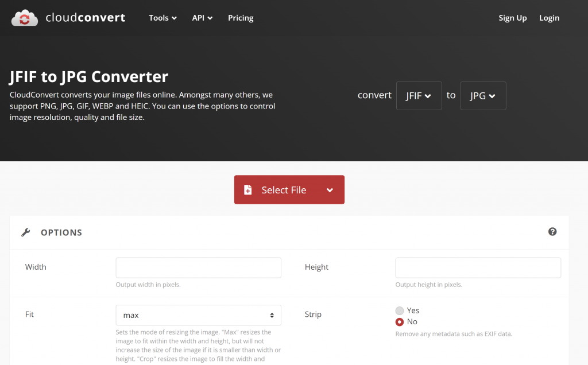Open the JPG target format dropdown

coord(483,96)
